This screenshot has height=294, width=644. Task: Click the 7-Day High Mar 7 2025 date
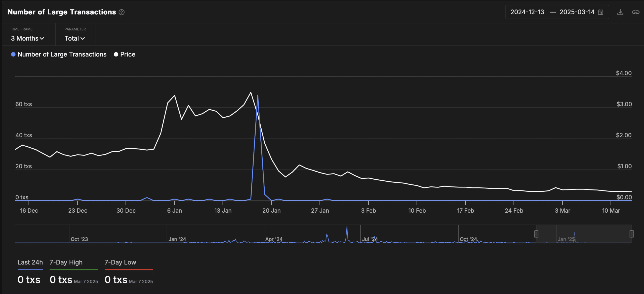(86, 281)
